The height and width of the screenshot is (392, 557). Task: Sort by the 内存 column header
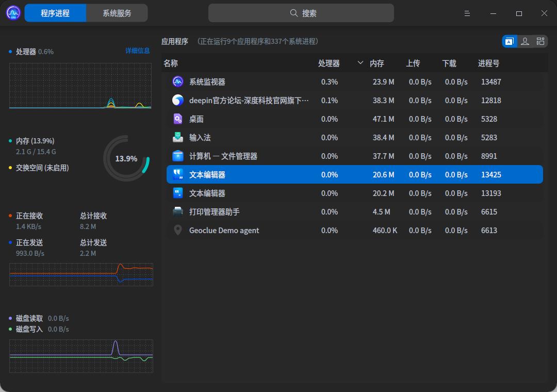[x=376, y=63]
